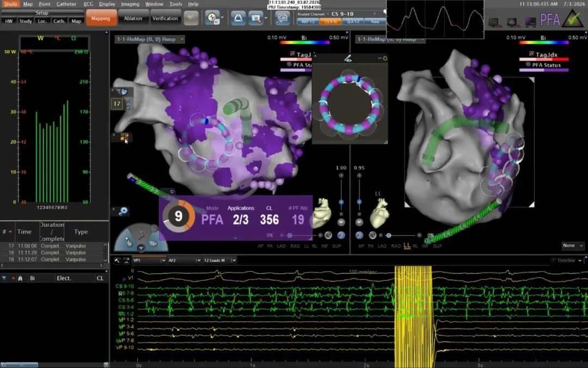
Task: Switch to the Ablation phase button
Action: 133,18
